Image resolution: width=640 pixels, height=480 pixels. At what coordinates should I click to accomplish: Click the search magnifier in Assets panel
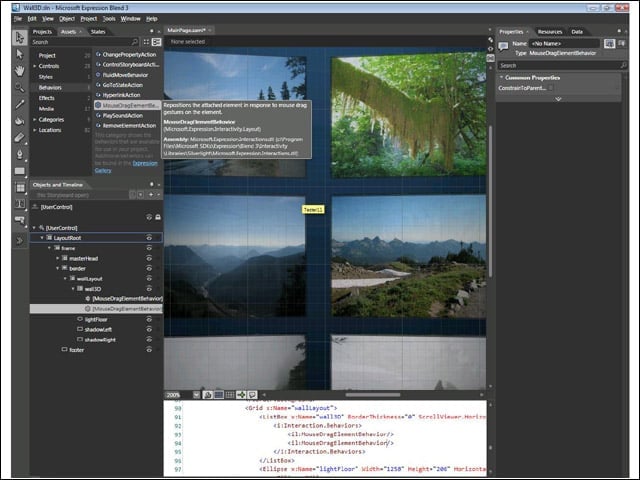pos(135,42)
